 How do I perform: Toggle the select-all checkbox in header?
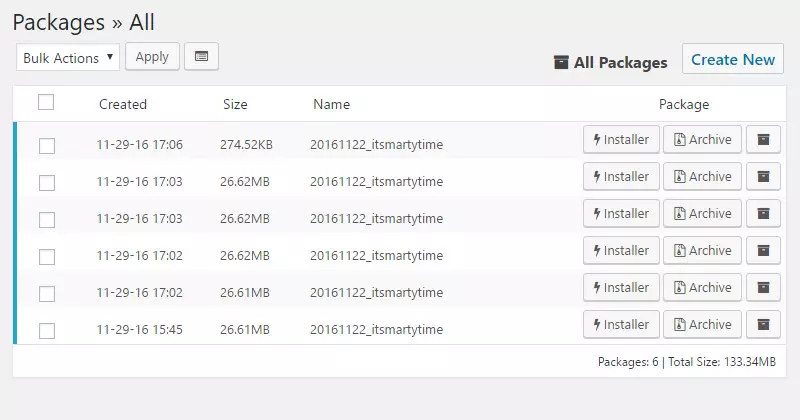[x=46, y=102]
